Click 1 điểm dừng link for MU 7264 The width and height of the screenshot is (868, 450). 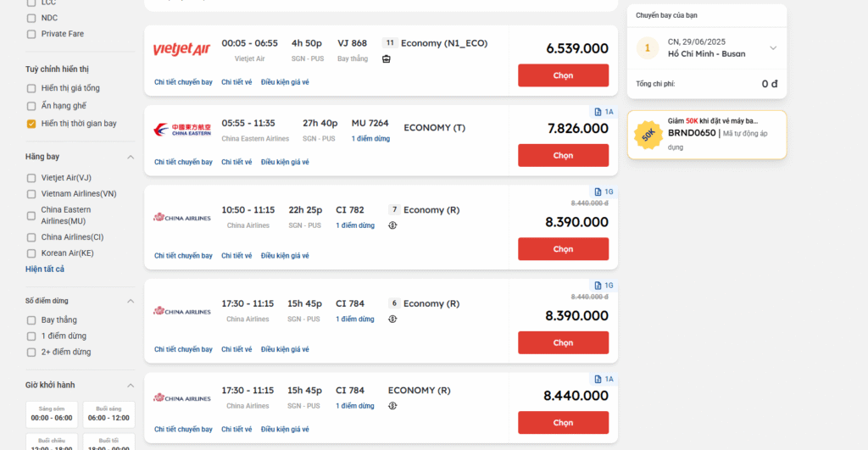(x=370, y=138)
